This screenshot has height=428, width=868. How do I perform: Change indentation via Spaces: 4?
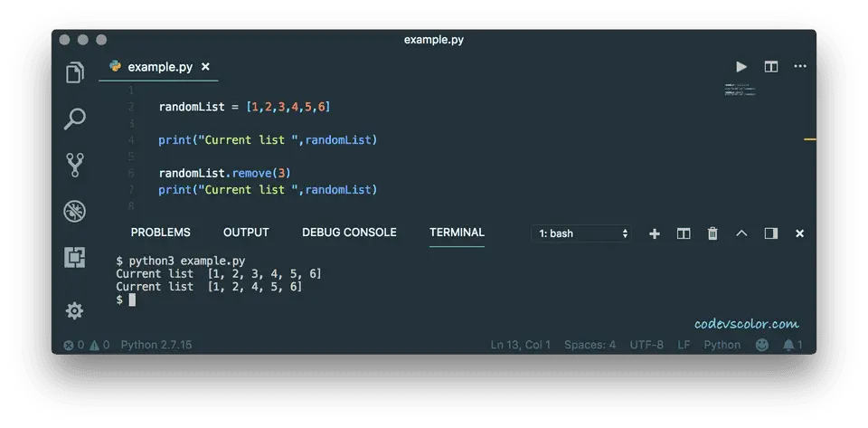tap(590, 345)
